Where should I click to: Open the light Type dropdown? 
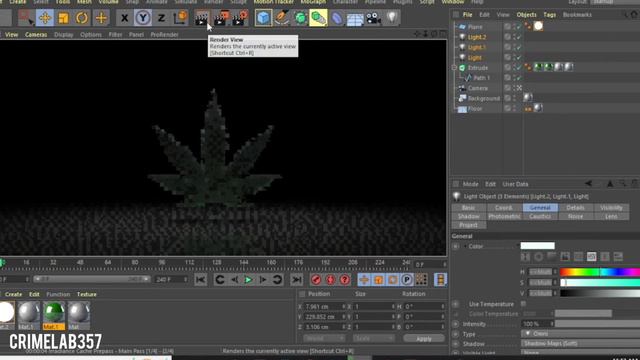(580, 334)
